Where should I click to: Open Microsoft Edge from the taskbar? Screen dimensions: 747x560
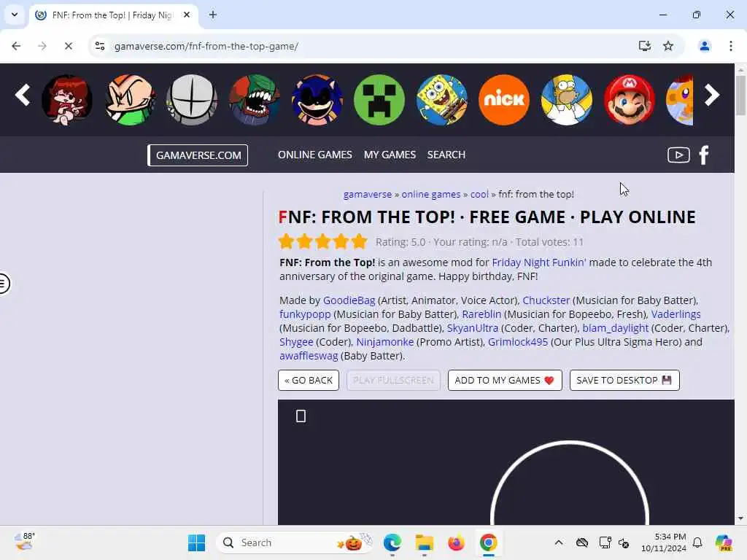[x=392, y=542]
